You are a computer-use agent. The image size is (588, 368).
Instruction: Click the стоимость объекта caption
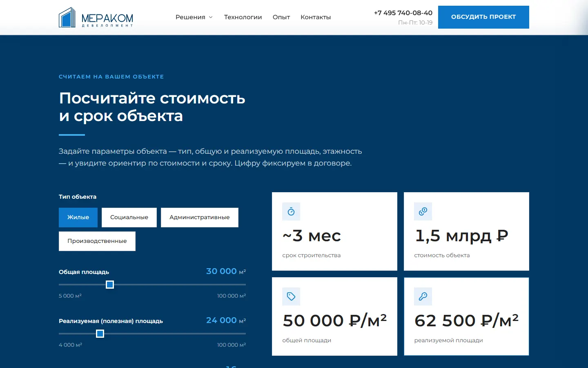coord(442,256)
